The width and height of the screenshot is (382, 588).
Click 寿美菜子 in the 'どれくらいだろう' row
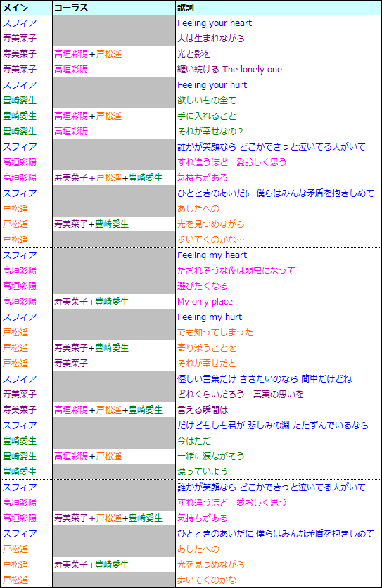[20, 394]
